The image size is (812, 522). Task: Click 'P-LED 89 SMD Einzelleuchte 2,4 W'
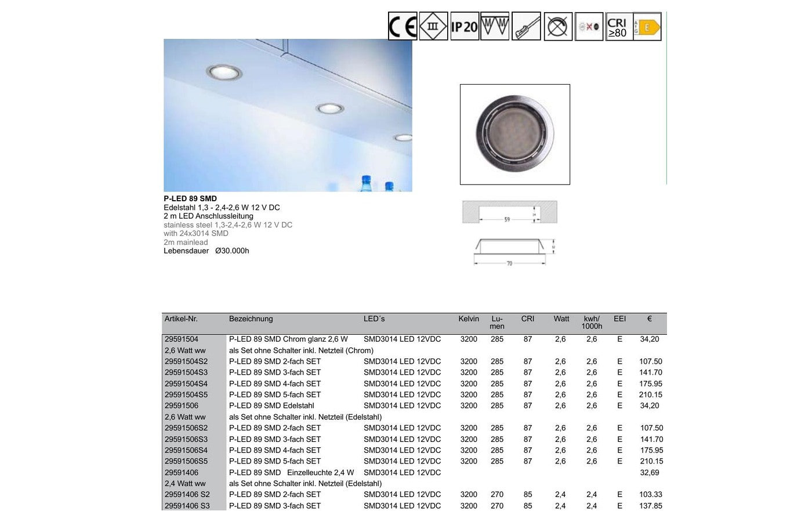coord(291,473)
